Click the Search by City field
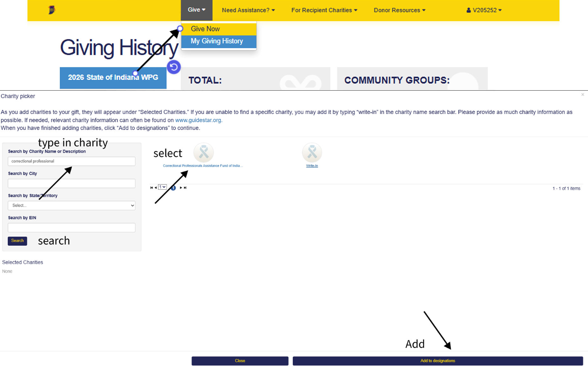Image resolution: width=588 pixels, height=370 pixels. (71, 183)
